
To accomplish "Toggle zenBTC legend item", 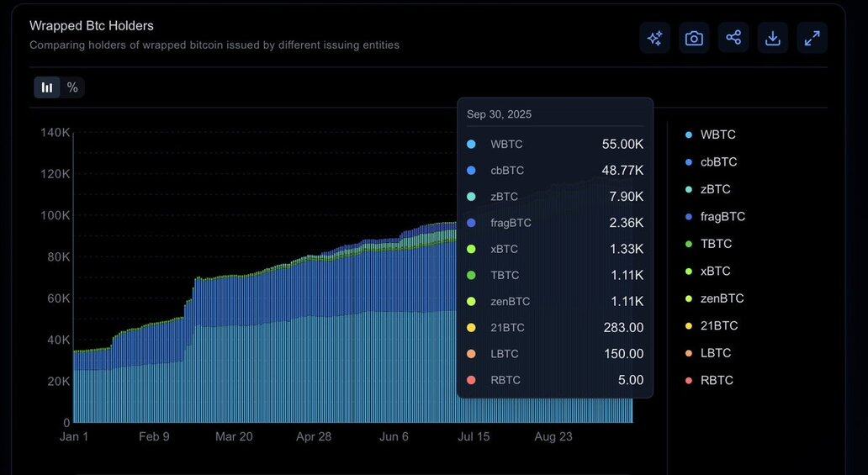I will click(722, 298).
